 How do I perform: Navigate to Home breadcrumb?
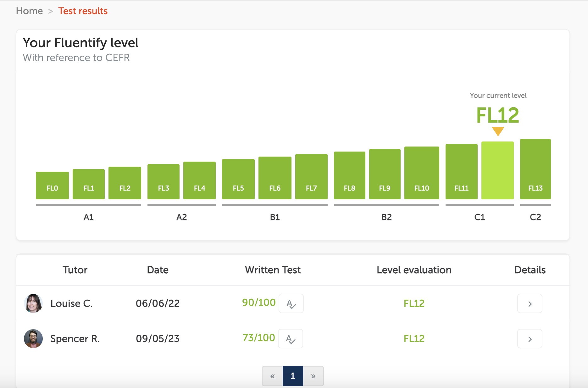[29, 11]
